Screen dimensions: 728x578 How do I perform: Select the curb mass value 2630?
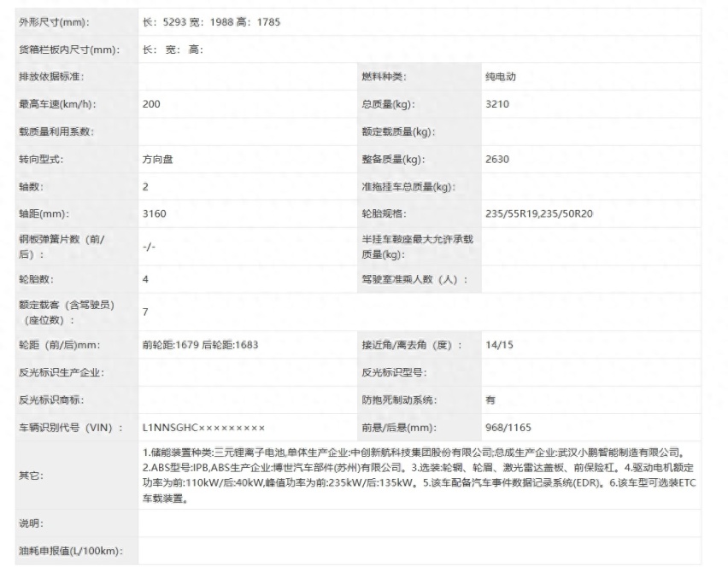497,159
